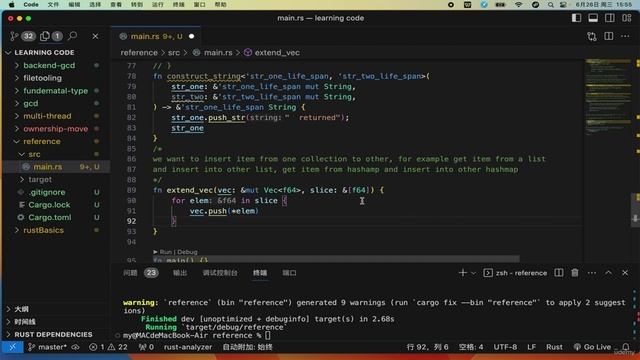Expand the ownership-move folder
This screenshot has height=360, width=640.
click(x=56, y=129)
